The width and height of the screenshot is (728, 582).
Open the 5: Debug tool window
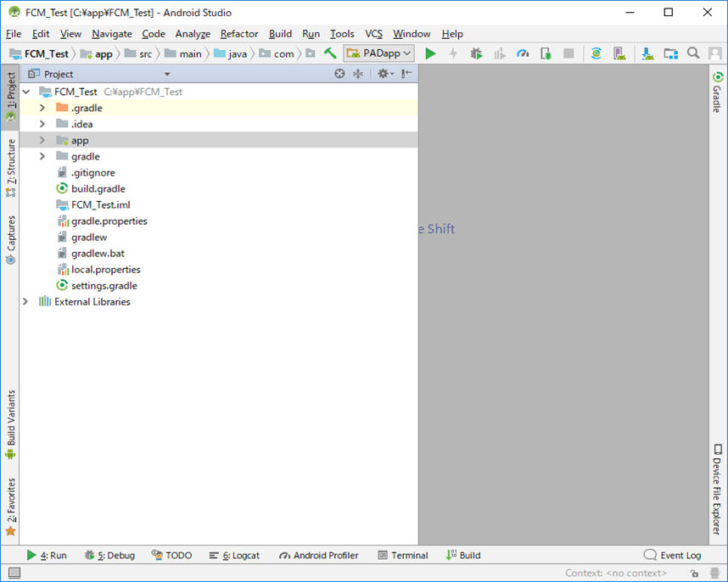[110, 556]
